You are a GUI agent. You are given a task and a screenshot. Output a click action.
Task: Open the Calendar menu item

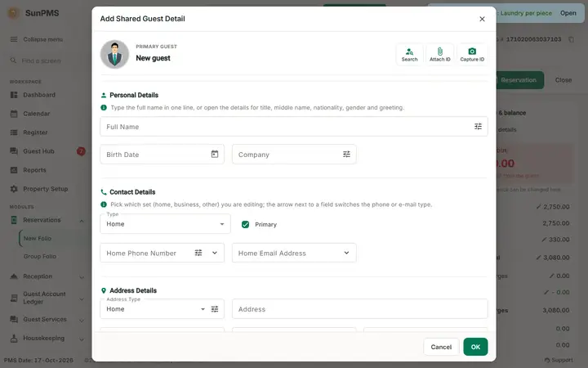(37, 114)
